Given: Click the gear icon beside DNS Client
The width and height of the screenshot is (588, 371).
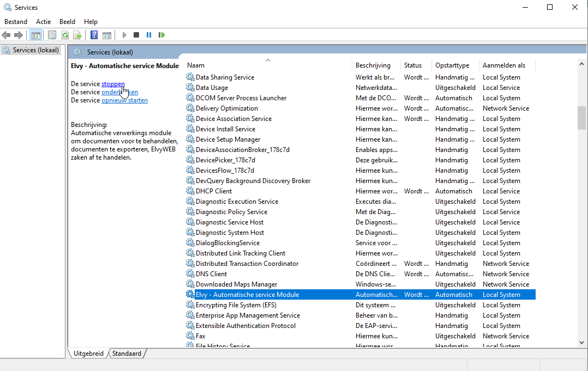Looking at the screenshot, I should [x=190, y=274].
